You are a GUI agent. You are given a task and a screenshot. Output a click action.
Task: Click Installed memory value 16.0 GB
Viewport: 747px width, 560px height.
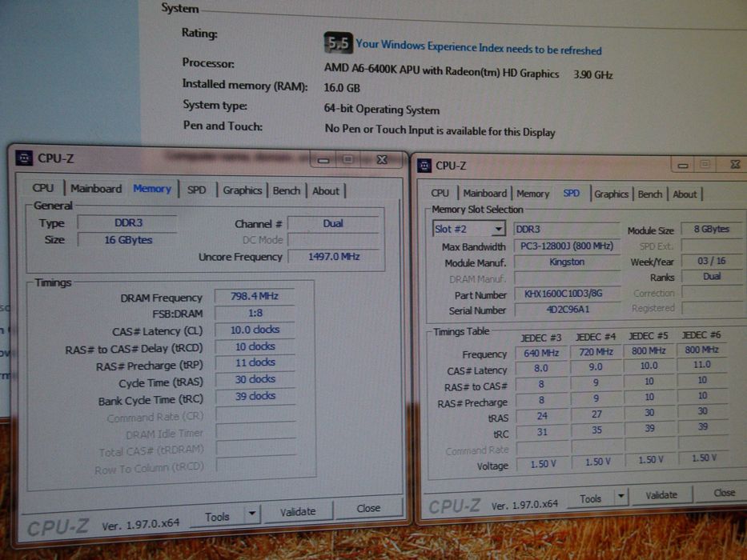(x=342, y=88)
